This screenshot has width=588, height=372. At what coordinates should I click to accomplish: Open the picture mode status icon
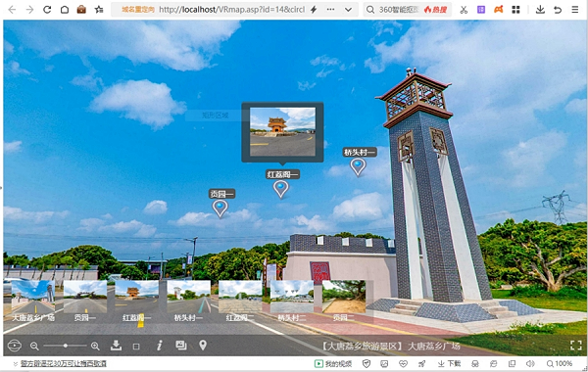coord(384,364)
